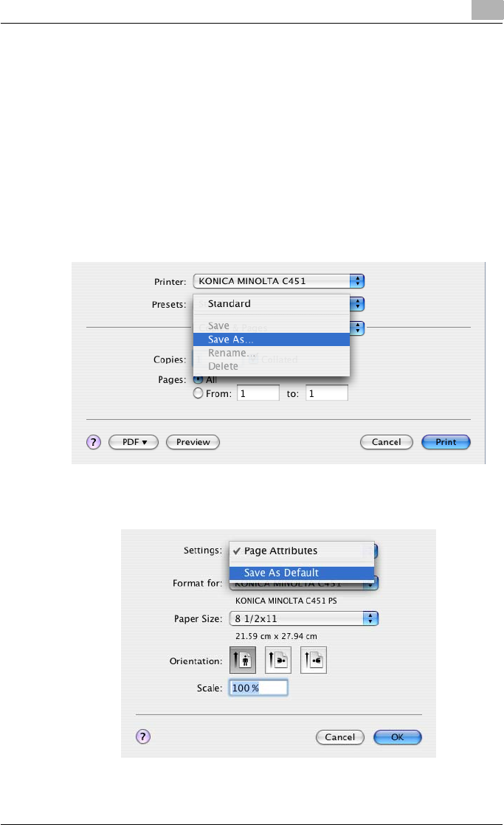This screenshot has width=504, height=825.
Task: Cancel the Page Setup dialog
Action: click(x=339, y=736)
